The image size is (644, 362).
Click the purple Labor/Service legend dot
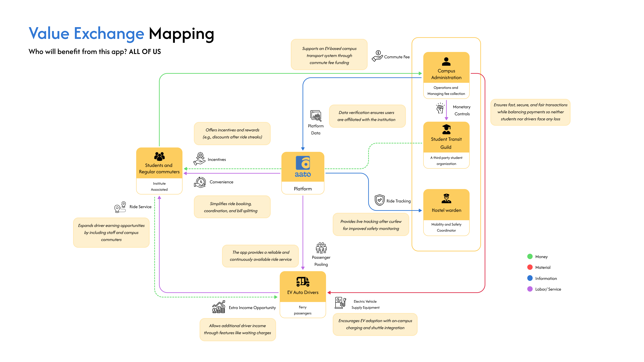click(530, 289)
